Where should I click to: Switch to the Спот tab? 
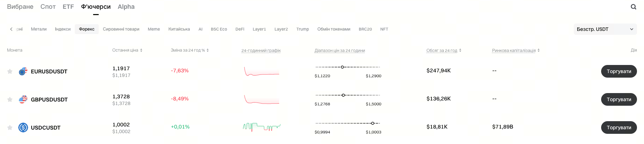pos(48,7)
